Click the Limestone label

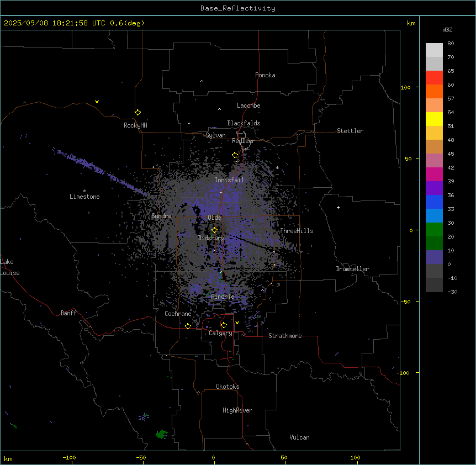pyautogui.click(x=84, y=197)
